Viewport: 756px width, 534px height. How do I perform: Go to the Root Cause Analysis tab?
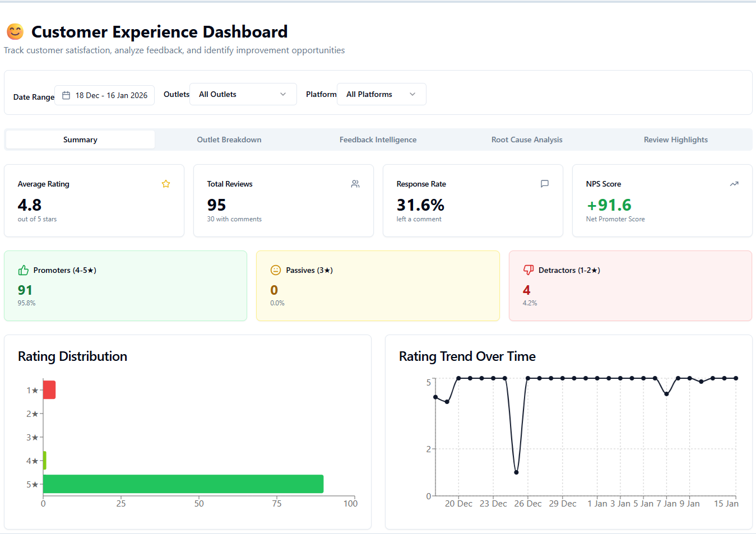tap(527, 140)
